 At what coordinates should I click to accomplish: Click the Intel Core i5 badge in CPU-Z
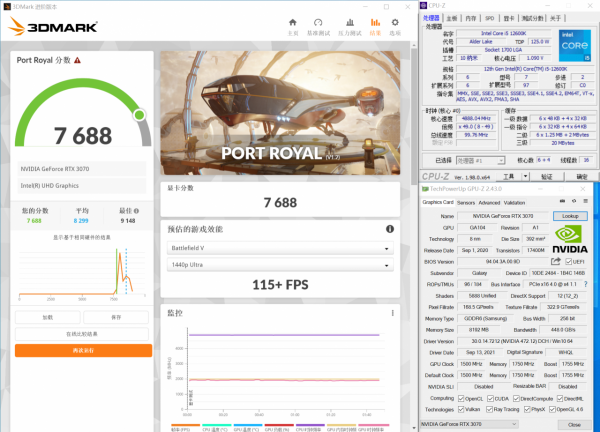pos(575,46)
